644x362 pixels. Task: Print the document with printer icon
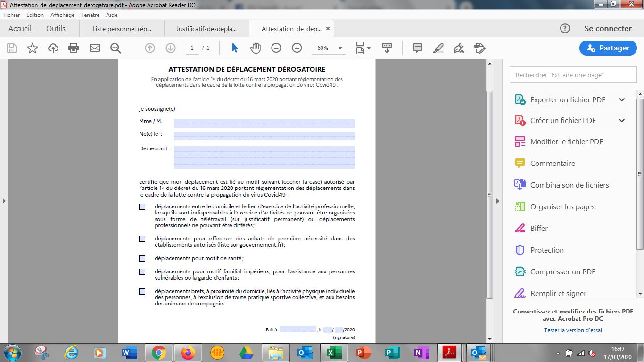pyautogui.click(x=74, y=48)
